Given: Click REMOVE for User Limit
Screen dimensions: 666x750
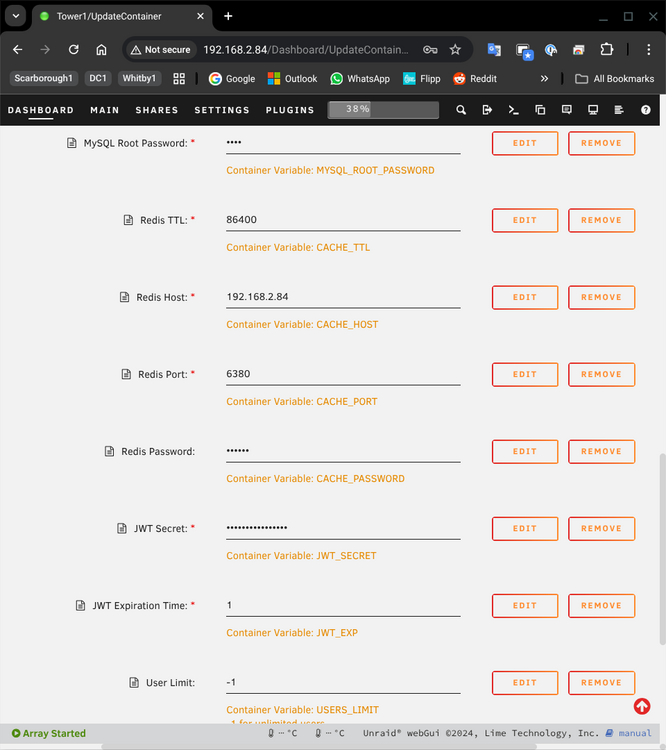Looking at the screenshot, I should pyautogui.click(x=601, y=683).
